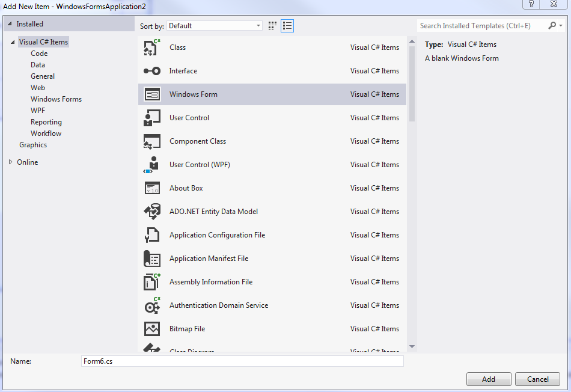Click the Bitmap File template icon

[152, 329]
